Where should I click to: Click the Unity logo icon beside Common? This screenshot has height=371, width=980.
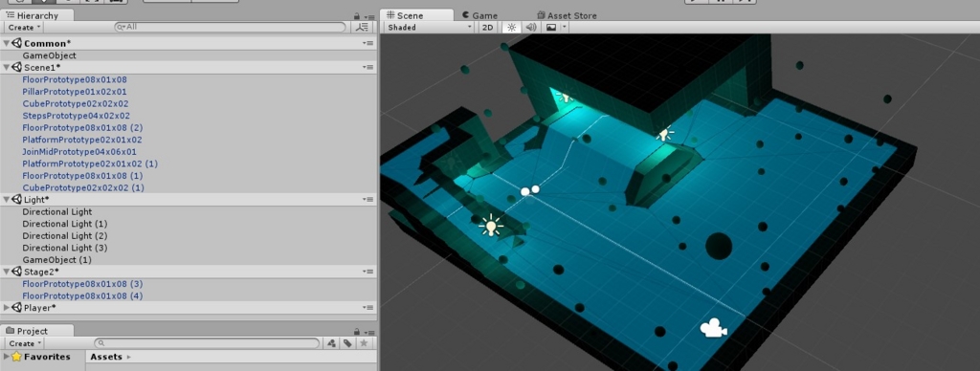pyautogui.click(x=17, y=43)
